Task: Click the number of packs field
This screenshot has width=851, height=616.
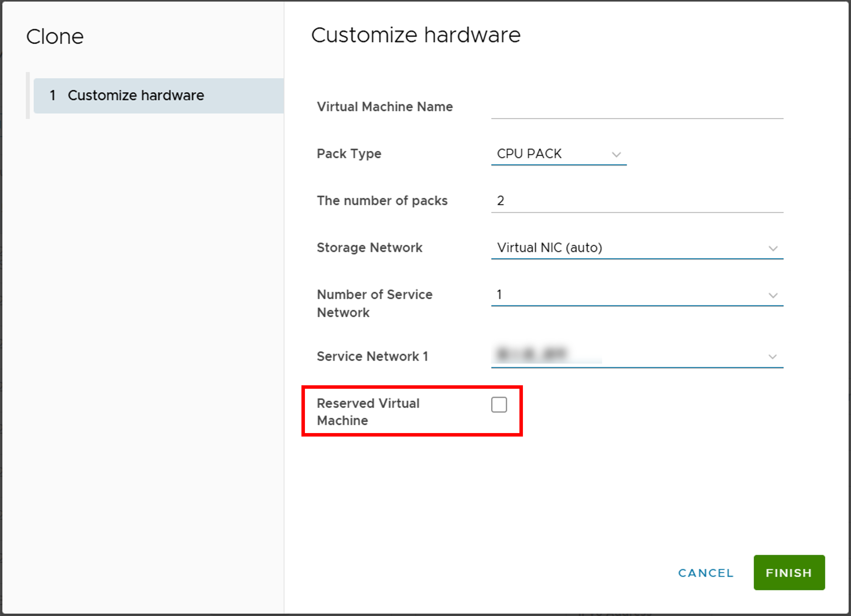Action: pyautogui.click(x=637, y=201)
